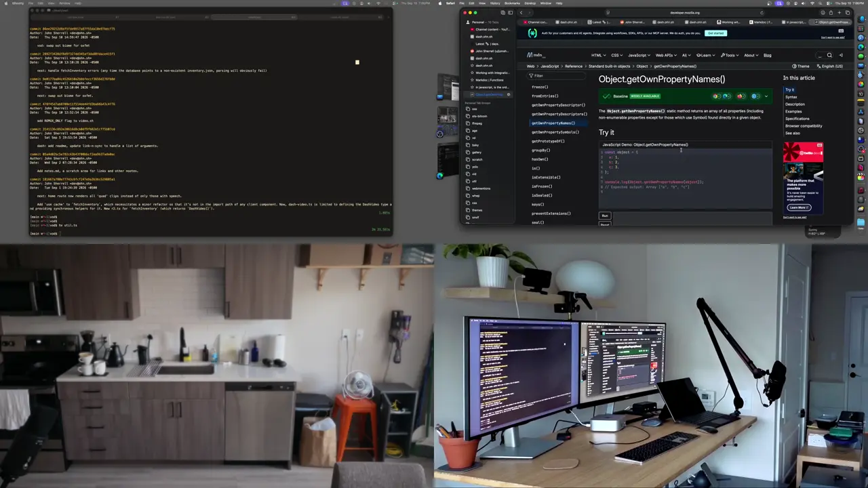Select getOwnPropertySymbols() in sidebar list

point(555,132)
